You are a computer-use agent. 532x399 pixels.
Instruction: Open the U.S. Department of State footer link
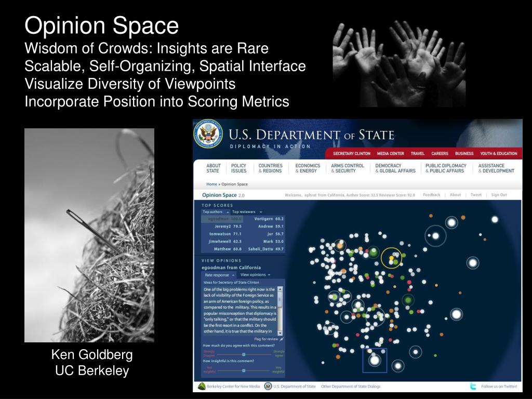[x=295, y=387]
